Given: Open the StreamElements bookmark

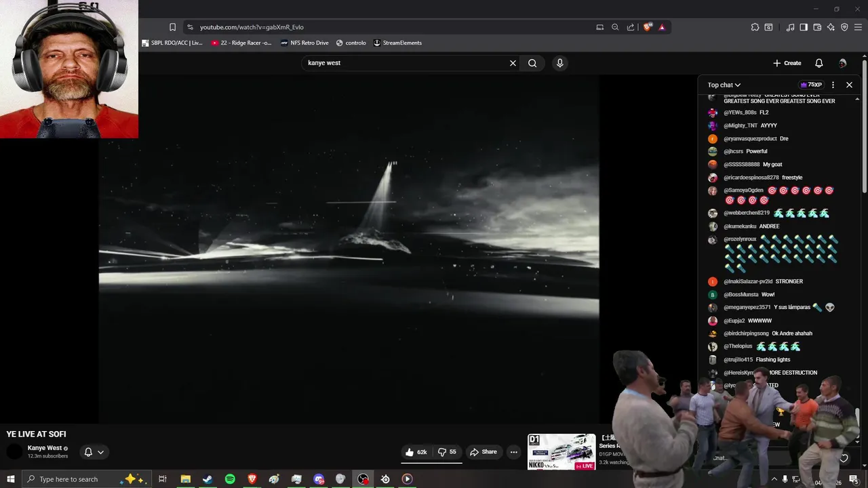Looking at the screenshot, I should [x=397, y=43].
